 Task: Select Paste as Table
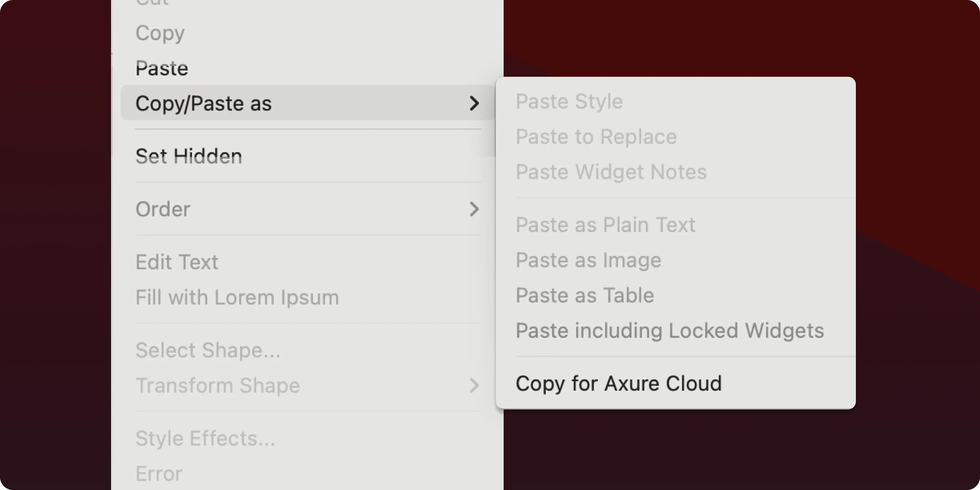click(x=585, y=295)
